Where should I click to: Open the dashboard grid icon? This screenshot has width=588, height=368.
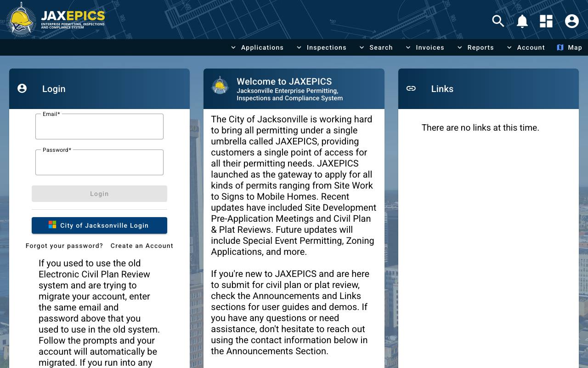[x=546, y=21]
